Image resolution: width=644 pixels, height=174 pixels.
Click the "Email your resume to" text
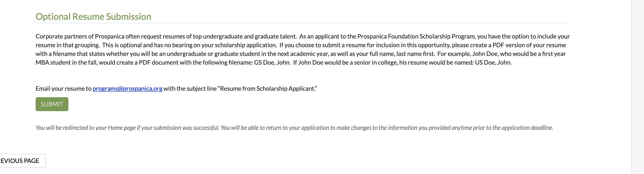tap(63, 89)
